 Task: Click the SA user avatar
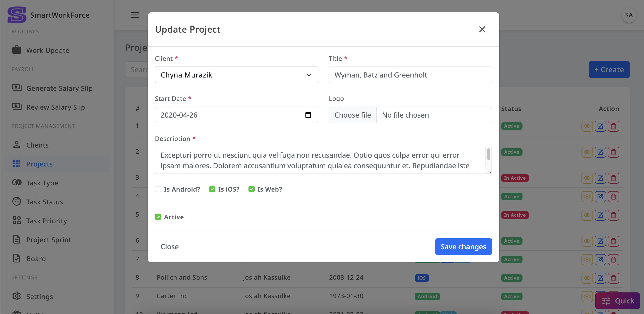[629, 15]
